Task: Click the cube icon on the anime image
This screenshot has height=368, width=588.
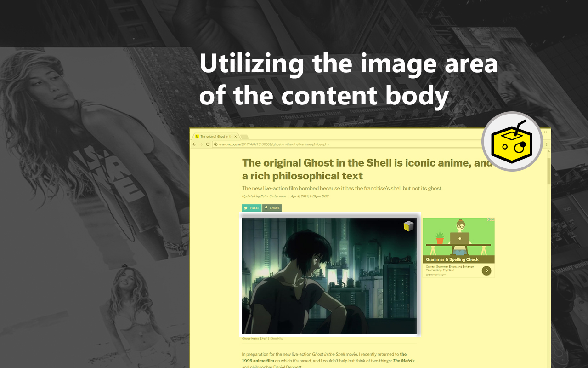Action: pyautogui.click(x=409, y=226)
